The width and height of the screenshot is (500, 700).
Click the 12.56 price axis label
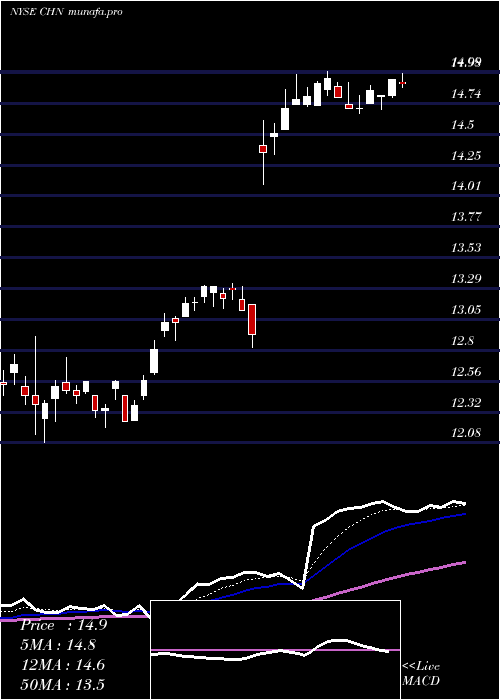pyautogui.click(x=466, y=372)
